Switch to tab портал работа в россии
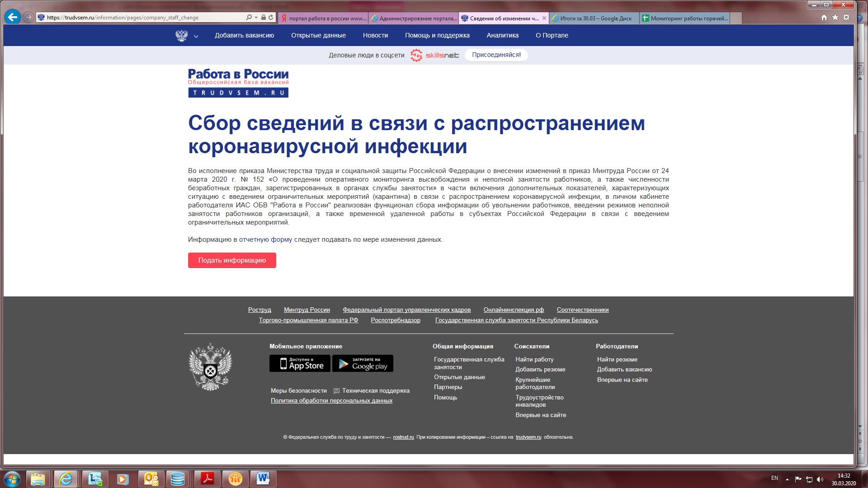Viewport: 868px width, 488px height. tap(323, 19)
